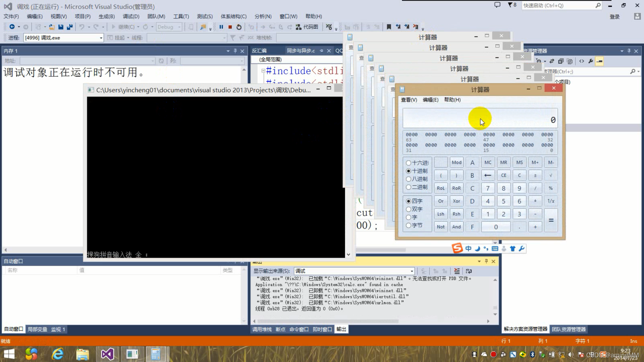The height and width of the screenshot is (362, 644).
Task: Clear all output in Output panel
Action: click(x=457, y=271)
